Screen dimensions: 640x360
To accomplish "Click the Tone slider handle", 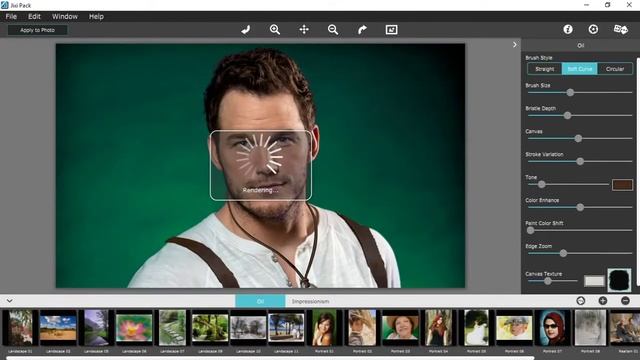I will pyautogui.click(x=542, y=184).
